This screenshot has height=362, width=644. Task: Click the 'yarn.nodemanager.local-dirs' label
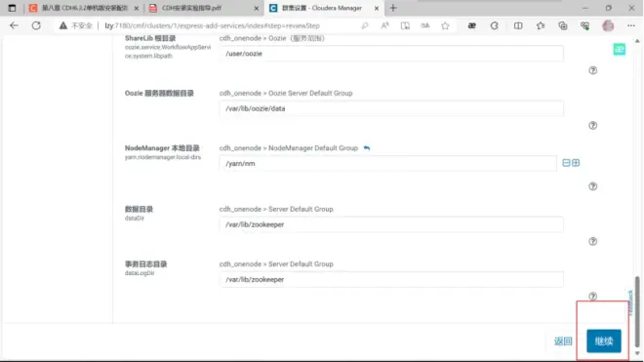coord(163,157)
